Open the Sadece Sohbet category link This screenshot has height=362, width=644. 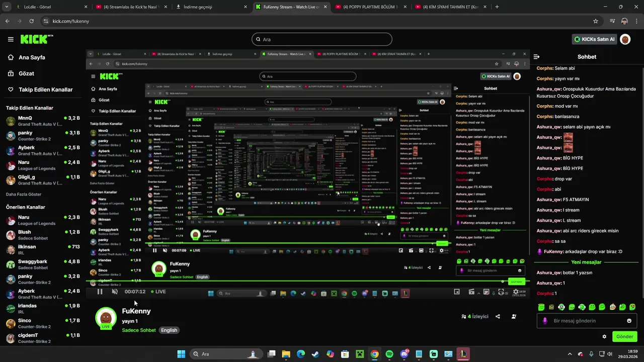pyautogui.click(x=139, y=330)
